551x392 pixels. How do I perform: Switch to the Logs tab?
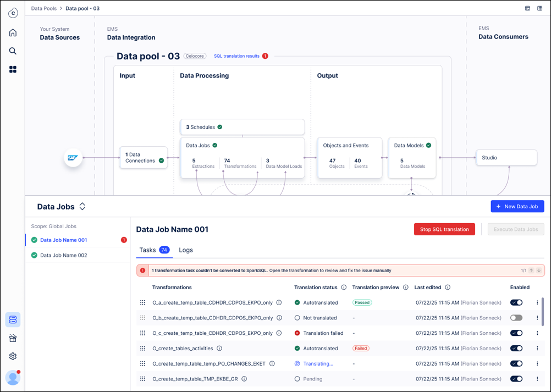[x=186, y=250]
